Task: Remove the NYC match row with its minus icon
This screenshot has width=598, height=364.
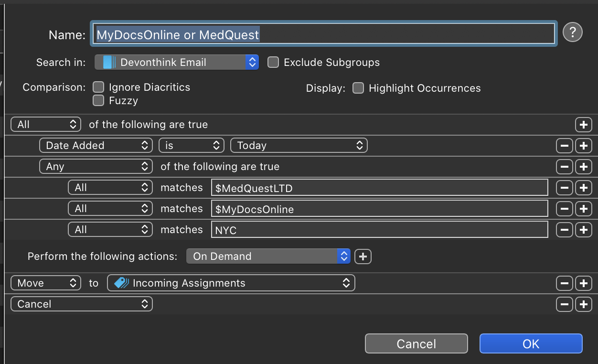Action: tap(564, 230)
